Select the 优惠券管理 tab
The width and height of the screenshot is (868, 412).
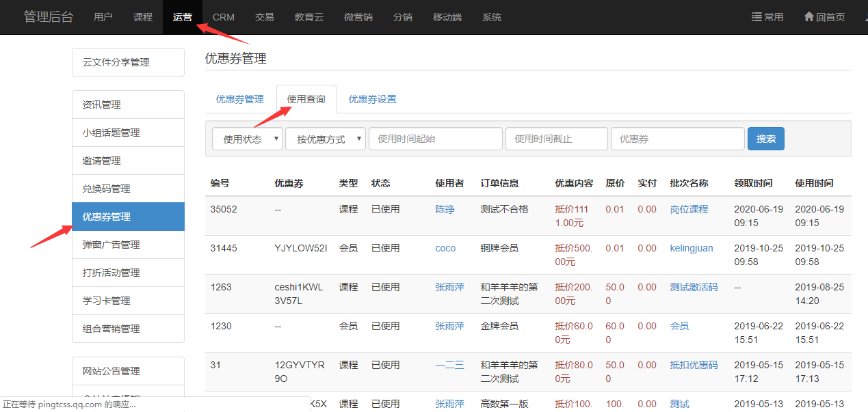pos(239,99)
